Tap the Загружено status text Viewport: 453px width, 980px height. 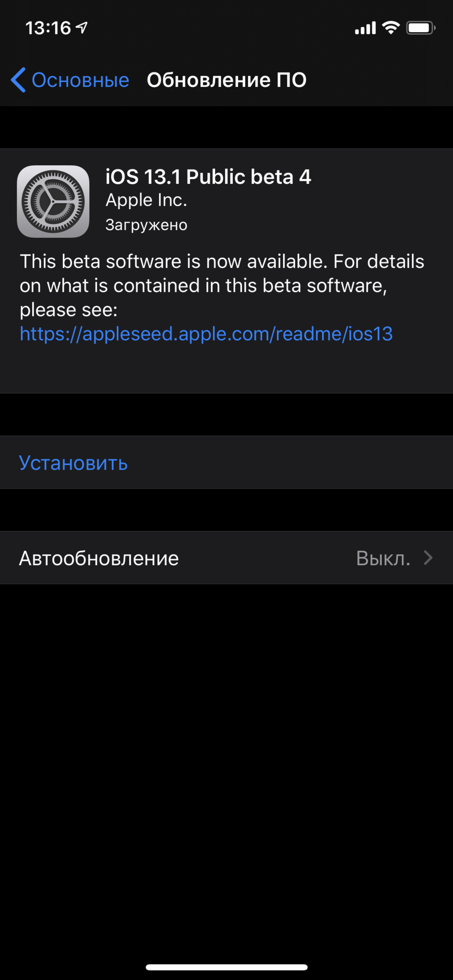(x=146, y=225)
